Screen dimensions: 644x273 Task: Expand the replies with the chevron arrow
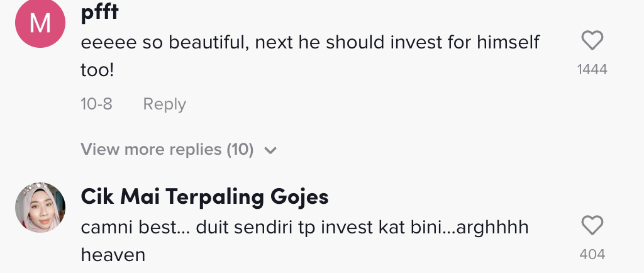pos(271,150)
